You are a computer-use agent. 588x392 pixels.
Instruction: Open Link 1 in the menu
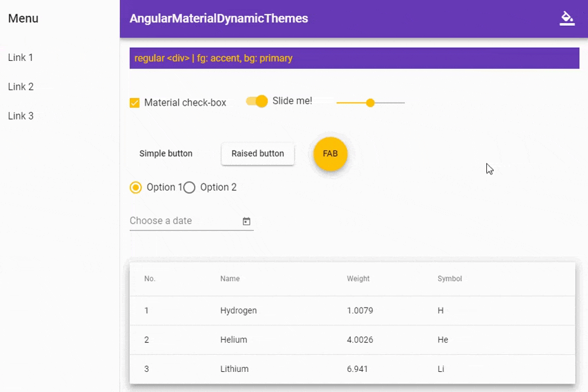pos(21,57)
